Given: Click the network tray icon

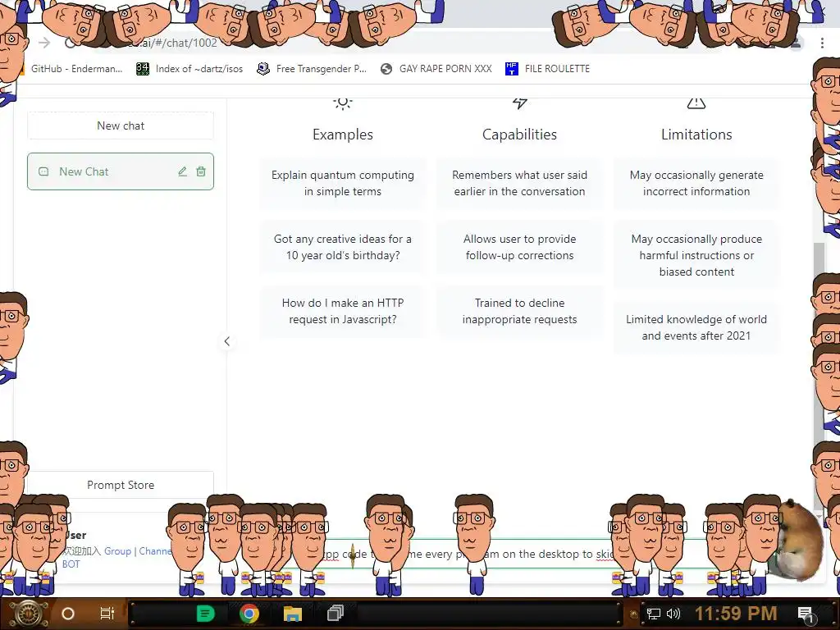Looking at the screenshot, I should tap(654, 614).
